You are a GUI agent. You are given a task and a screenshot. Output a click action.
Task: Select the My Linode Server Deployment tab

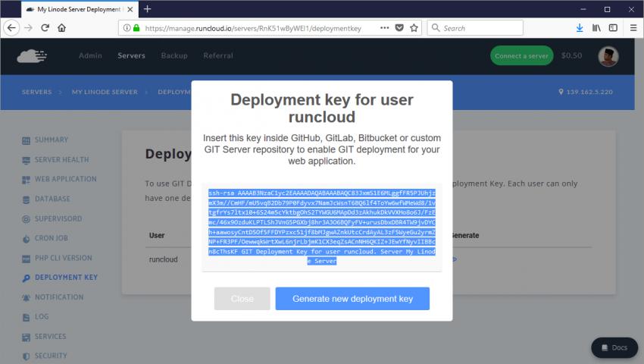tap(80, 9)
